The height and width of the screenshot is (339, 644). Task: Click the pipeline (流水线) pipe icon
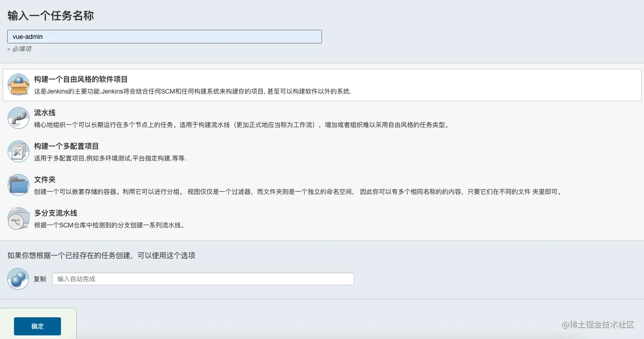pos(19,118)
